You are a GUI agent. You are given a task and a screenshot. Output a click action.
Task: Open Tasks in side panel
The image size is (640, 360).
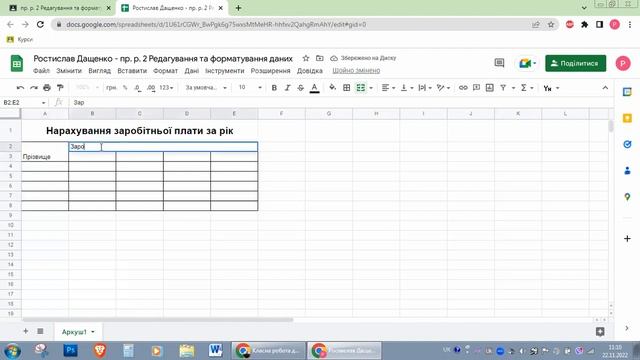point(627,144)
